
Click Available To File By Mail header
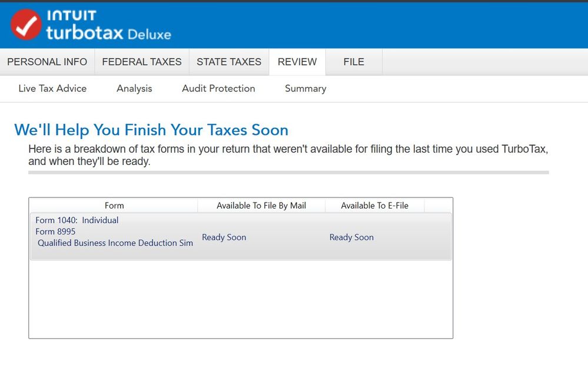click(261, 206)
